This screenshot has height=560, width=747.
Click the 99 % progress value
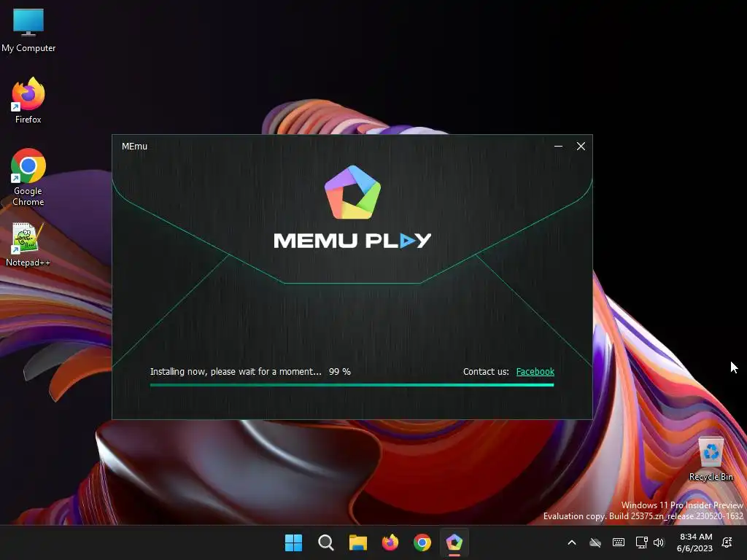tap(340, 371)
